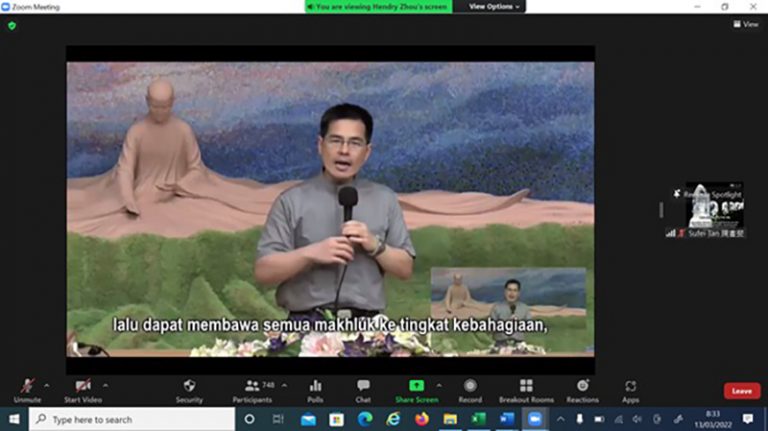Open the Polls panel
The height and width of the screenshot is (431, 768).
coord(315,390)
